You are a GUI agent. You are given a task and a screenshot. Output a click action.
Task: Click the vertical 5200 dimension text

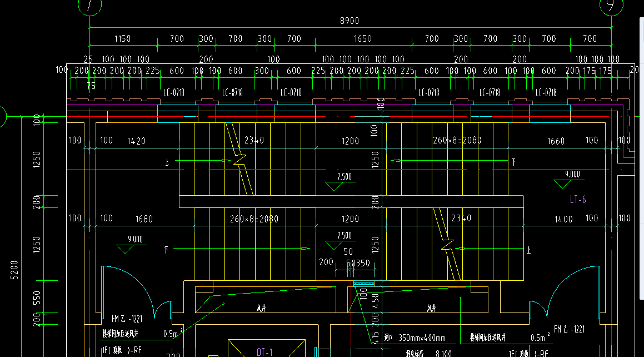click(14, 270)
